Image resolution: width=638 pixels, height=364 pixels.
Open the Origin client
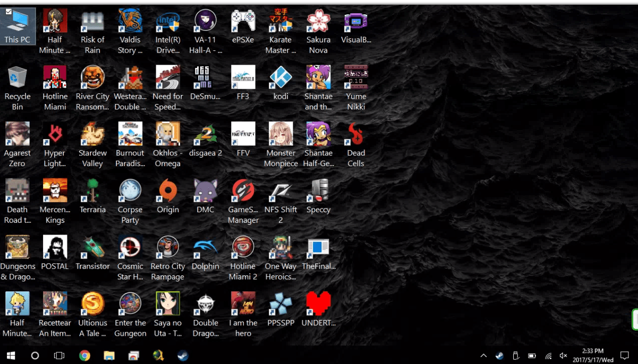[168, 190]
